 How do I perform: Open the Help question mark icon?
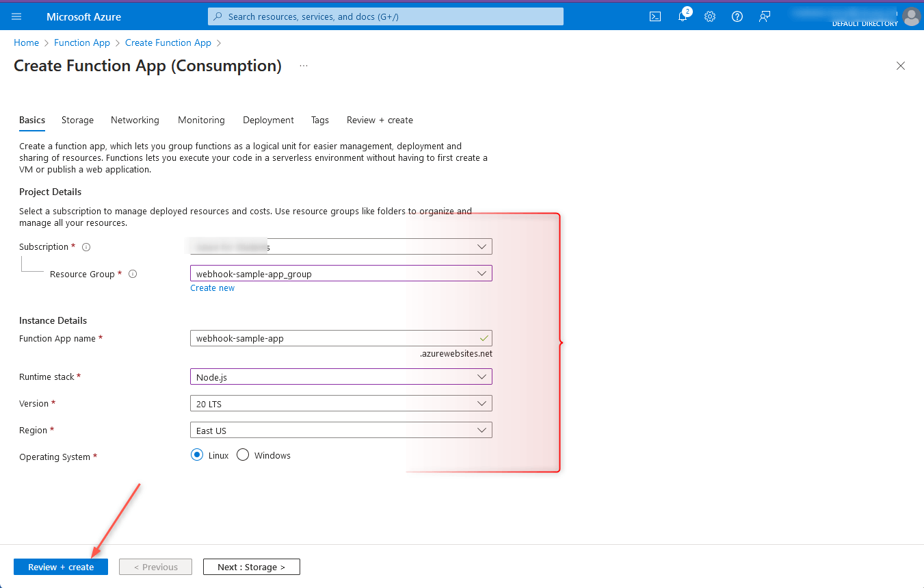pyautogui.click(x=737, y=16)
